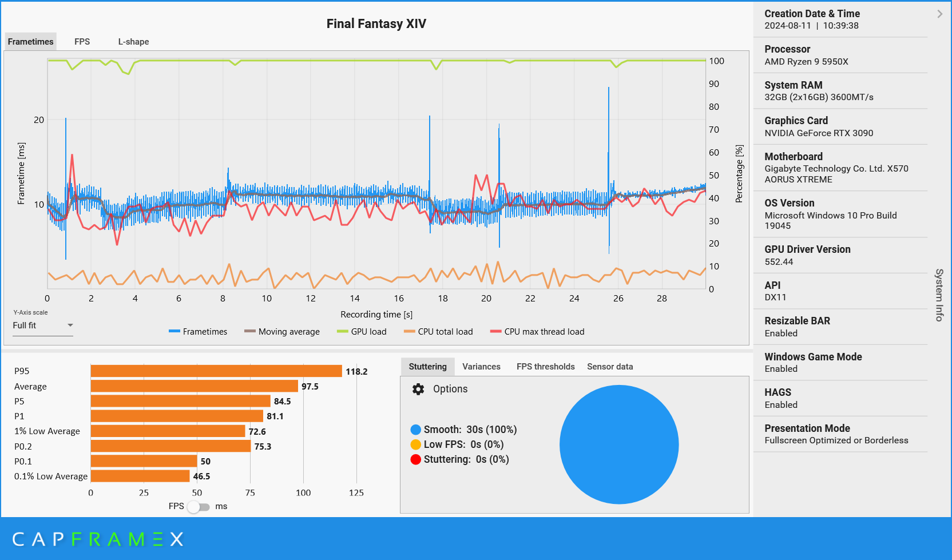Switch to the FPS chart tab
Viewport: 952px width, 560px height.
coord(82,42)
